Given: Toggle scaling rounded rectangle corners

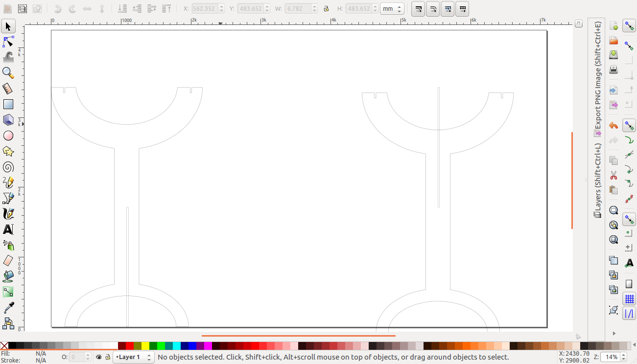Looking at the screenshot, I should tap(433, 9).
